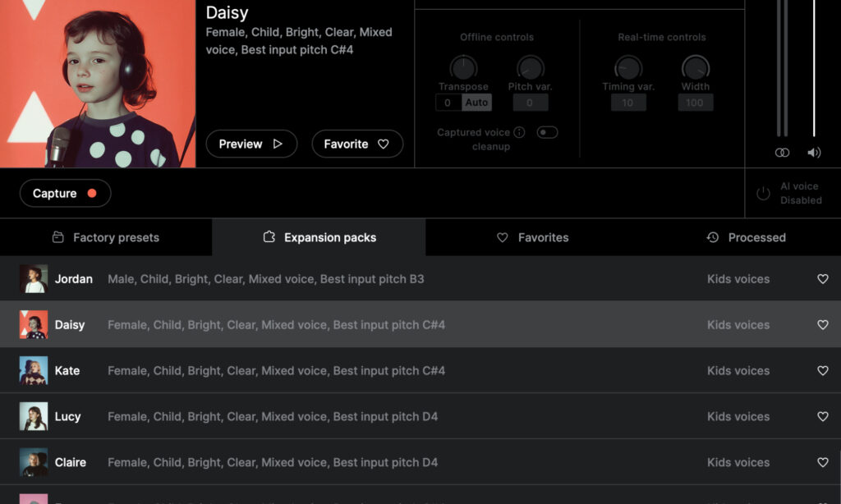The width and height of the screenshot is (841, 504).
Task: Click the captured voice cleanup info icon
Action: (x=519, y=132)
